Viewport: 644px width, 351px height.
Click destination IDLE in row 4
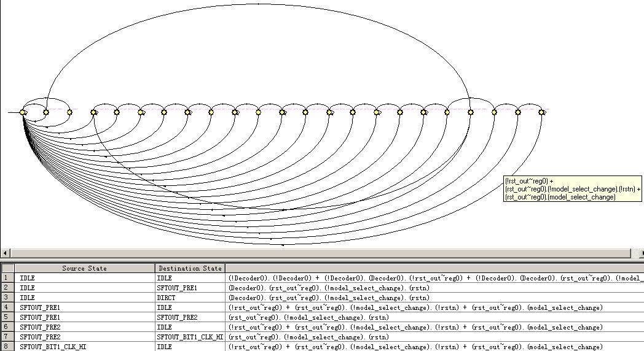pyautogui.click(x=190, y=307)
